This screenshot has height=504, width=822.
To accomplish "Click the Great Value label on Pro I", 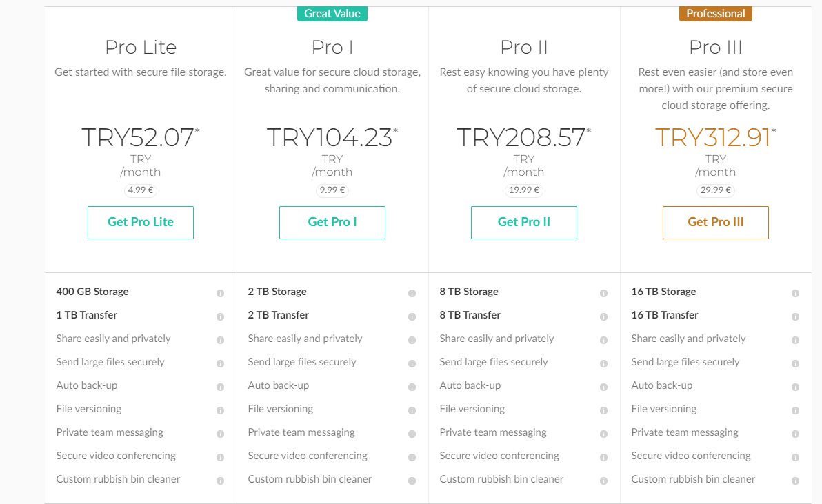I will (332, 13).
